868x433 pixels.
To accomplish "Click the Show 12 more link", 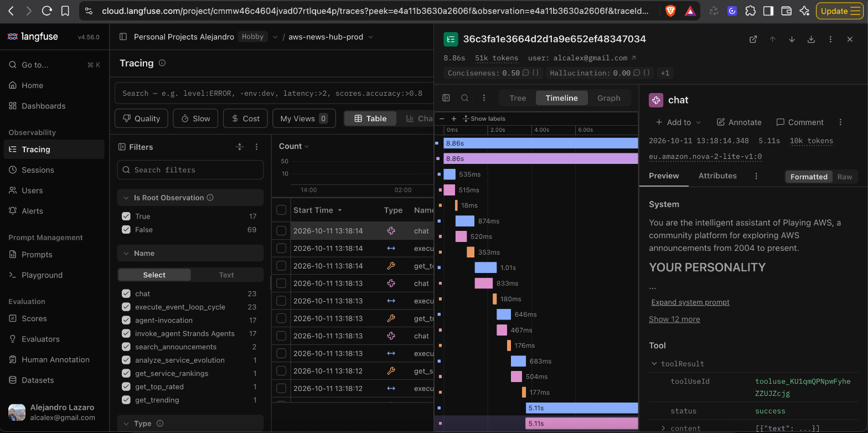I will click(x=674, y=319).
